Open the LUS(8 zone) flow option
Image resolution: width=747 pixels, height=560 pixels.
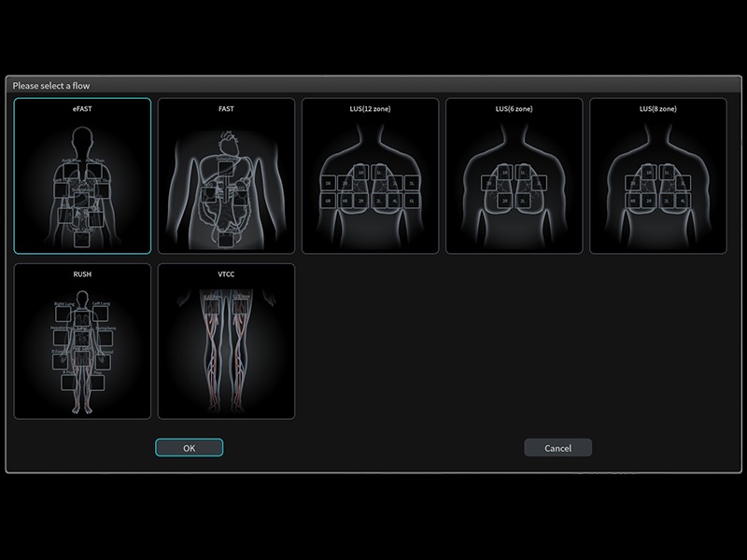657,175
